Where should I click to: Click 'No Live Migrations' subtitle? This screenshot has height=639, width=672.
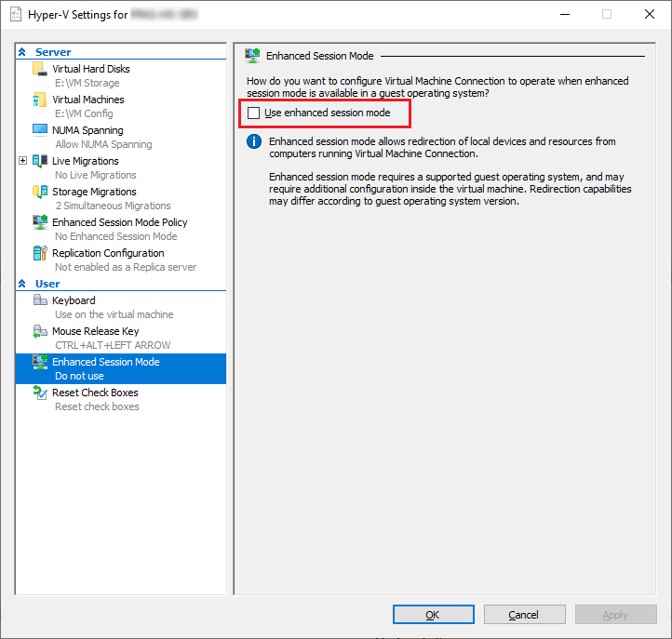pyautogui.click(x=96, y=175)
